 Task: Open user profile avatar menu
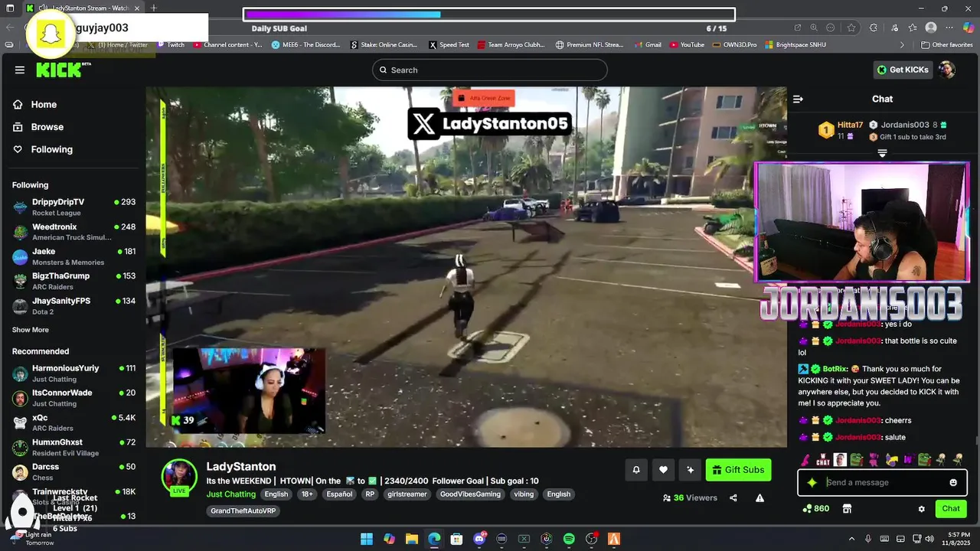coord(947,70)
